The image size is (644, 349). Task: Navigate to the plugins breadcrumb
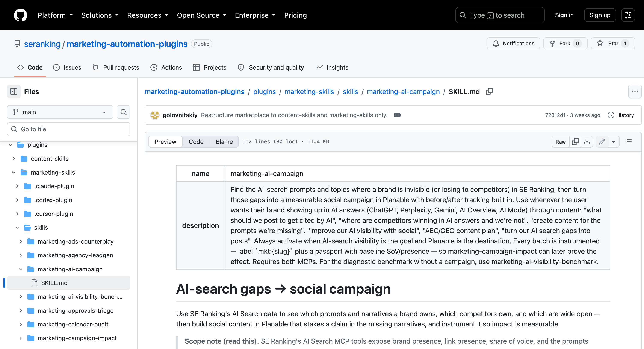coord(265,92)
